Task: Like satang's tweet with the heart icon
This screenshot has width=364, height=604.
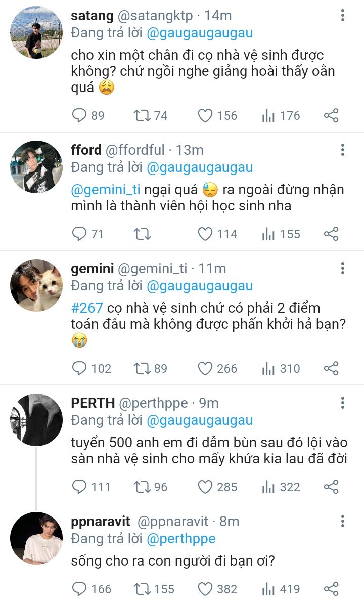Action: click(x=205, y=115)
